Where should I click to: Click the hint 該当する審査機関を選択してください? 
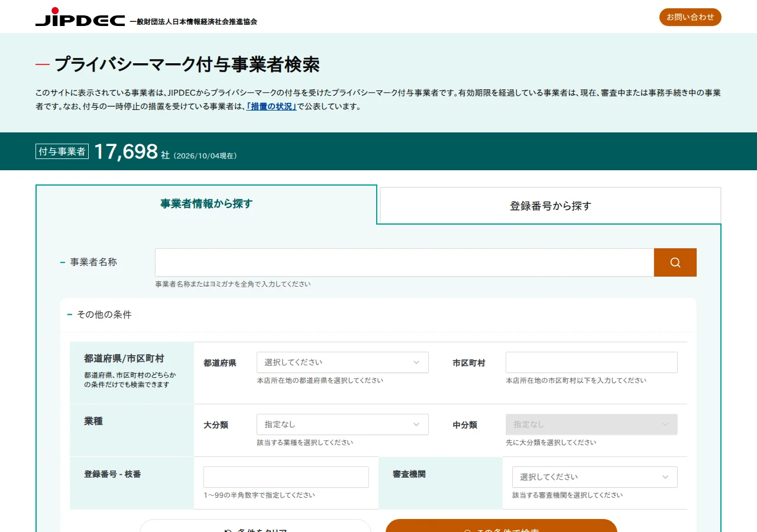coord(568,495)
